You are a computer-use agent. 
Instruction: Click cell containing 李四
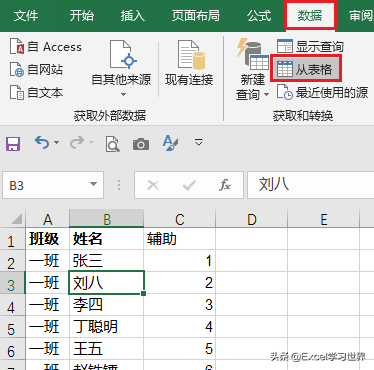(x=107, y=305)
